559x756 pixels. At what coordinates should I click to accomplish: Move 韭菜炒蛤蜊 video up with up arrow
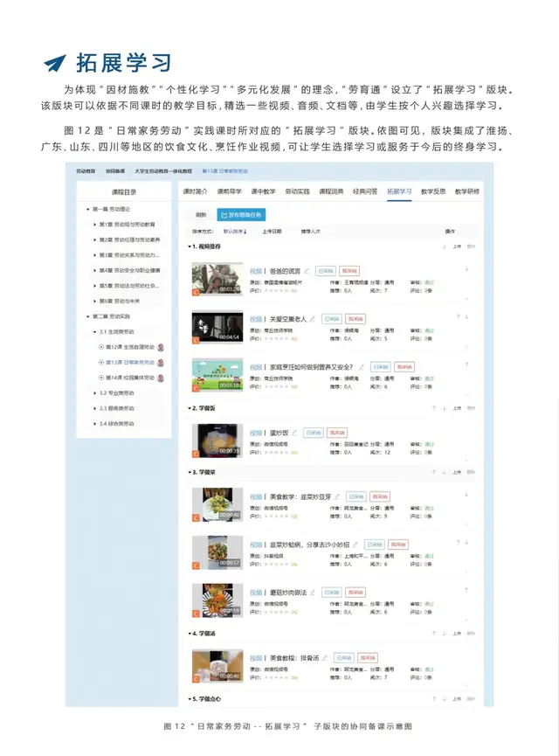tap(459, 542)
